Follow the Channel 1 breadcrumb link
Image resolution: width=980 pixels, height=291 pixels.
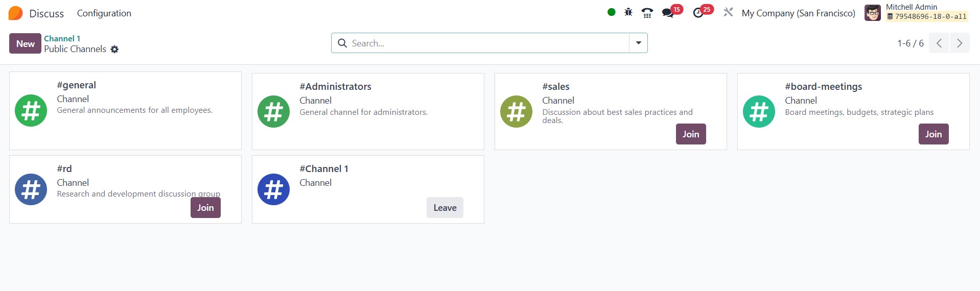click(x=62, y=38)
